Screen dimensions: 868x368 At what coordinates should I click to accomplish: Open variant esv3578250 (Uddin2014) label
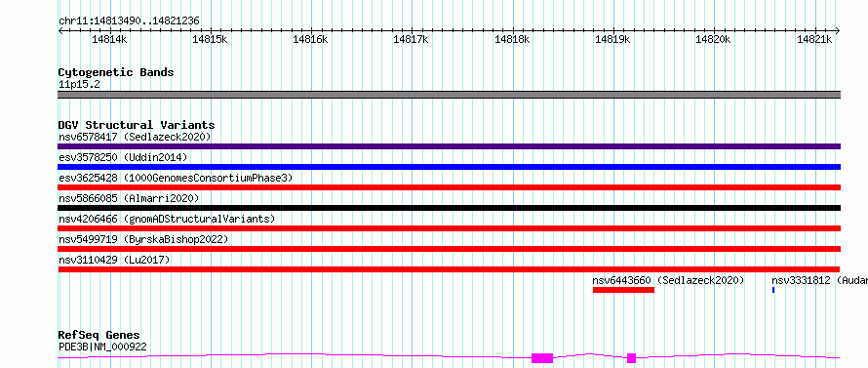tap(123, 157)
